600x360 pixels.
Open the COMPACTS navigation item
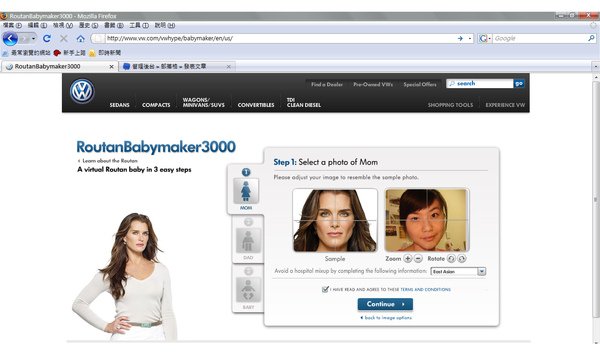pyautogui.click(x=156, y=105)
